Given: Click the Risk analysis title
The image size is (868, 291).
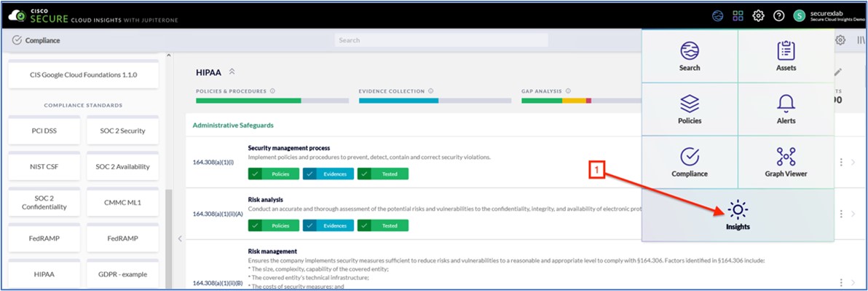Looking at the screenshot, I should [266, 200].
